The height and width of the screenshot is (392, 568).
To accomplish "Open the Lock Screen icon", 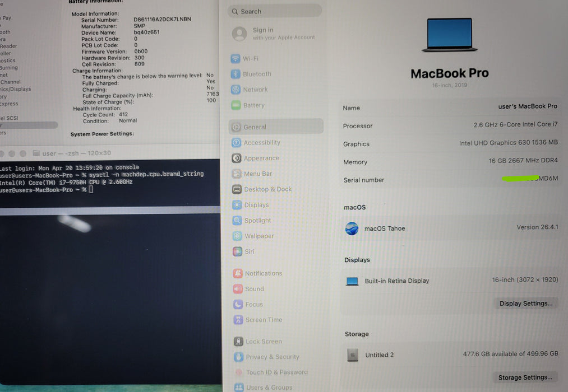I will (238, 342).
